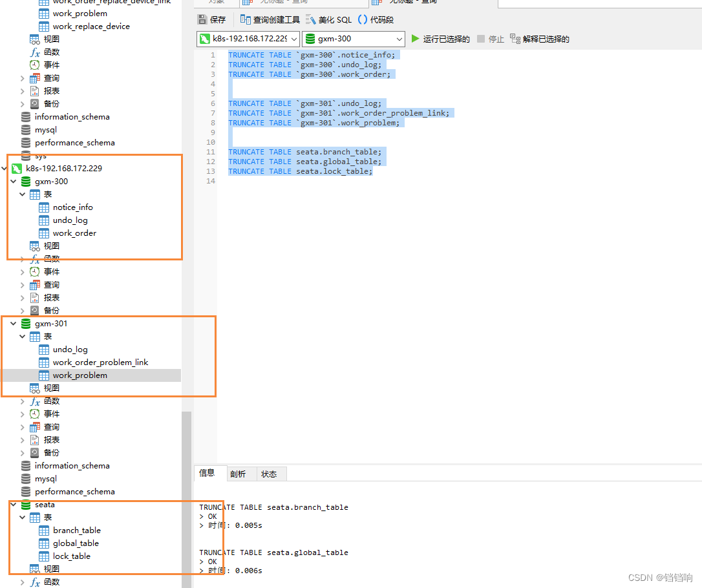Click the gxm-301 database icon in tree
Screen dimensions: 702x588
tap(26, 324)
